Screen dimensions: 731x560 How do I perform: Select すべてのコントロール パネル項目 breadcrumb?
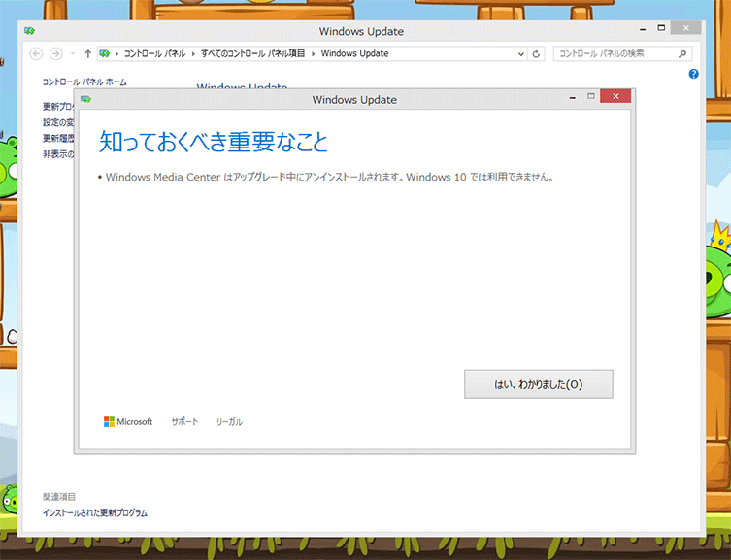coord(252,54)
